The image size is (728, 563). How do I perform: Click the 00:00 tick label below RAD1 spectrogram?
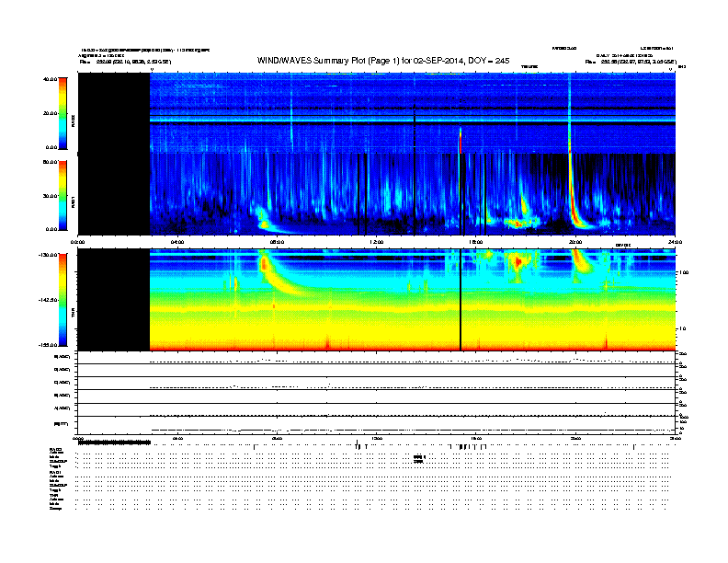77,242
